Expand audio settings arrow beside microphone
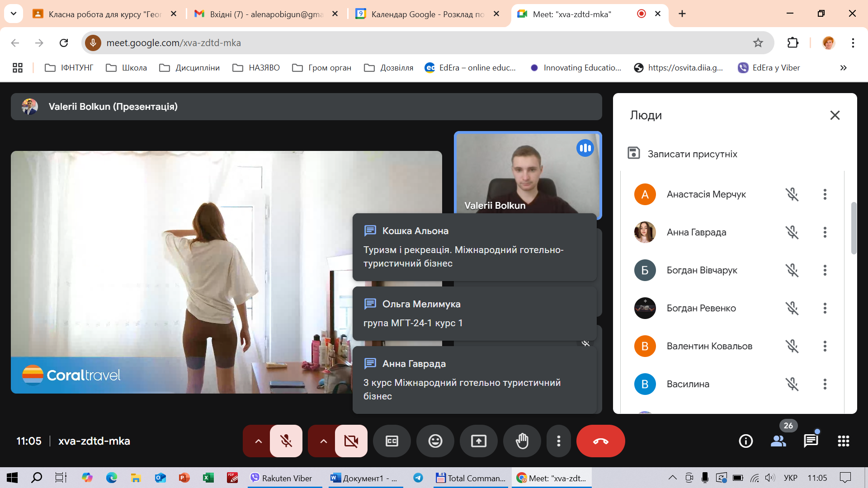The width and height of the screenshot is (868, 488). click(x=258, y=441)
